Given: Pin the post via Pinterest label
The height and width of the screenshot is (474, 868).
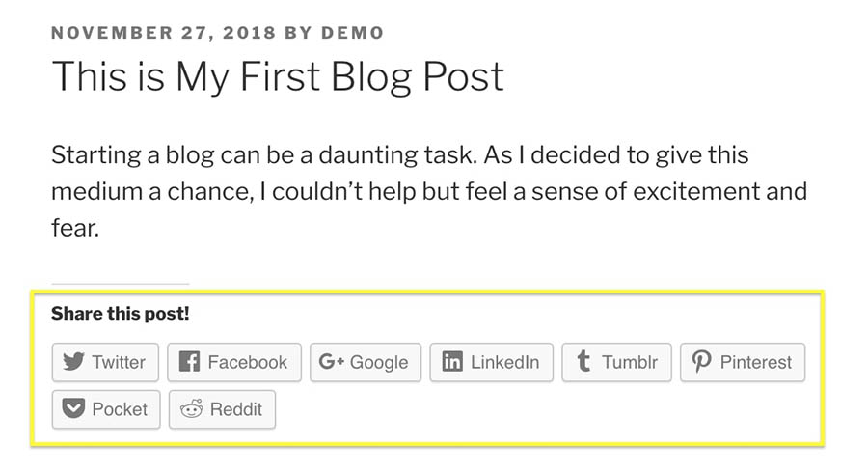Looking at the screenshot, I should click(x=755, y=362).
